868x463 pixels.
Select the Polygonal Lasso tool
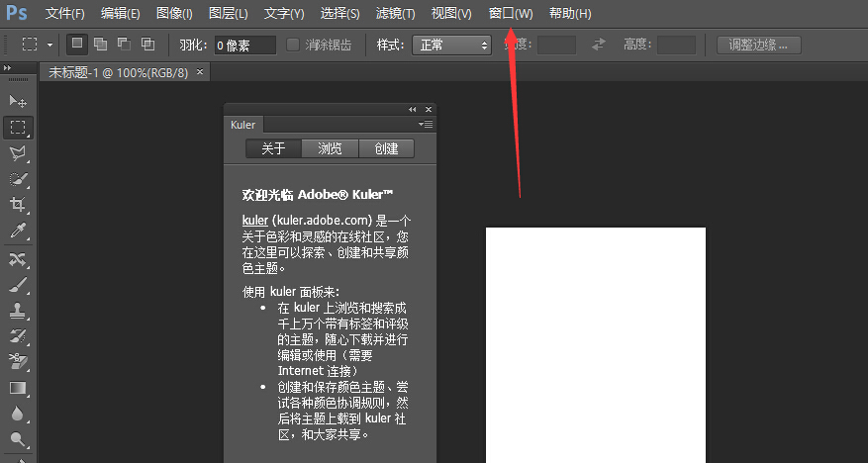pyautogui.click(x=18, y=153)
